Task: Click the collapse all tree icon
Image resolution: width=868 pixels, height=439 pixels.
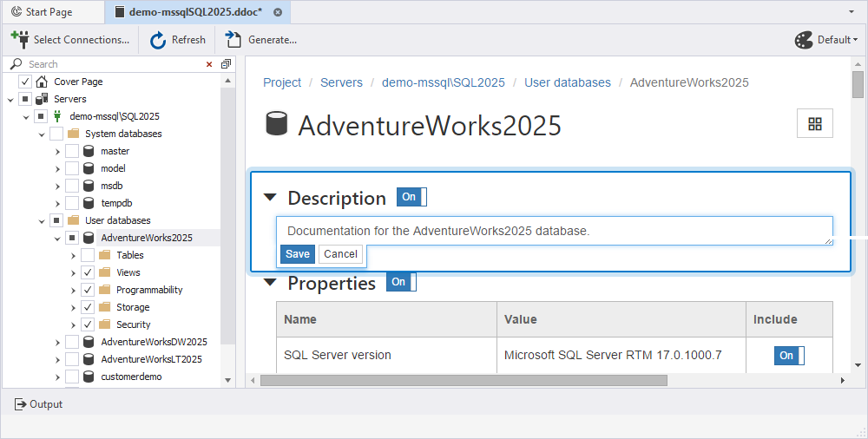Action: click(x=226, y=64)
